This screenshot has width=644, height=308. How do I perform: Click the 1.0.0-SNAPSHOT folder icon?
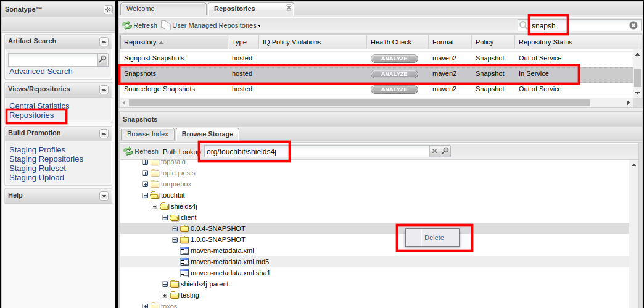tap(184, 239)
